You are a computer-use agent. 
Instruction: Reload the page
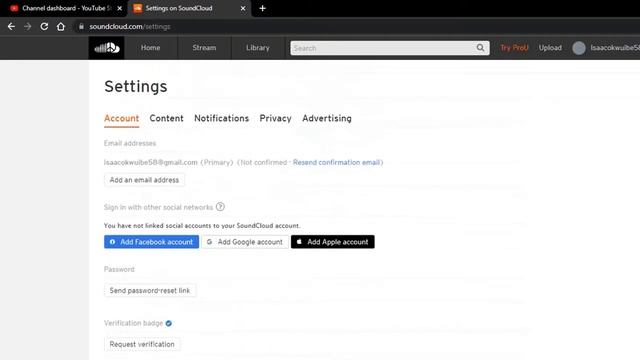coord(44,27)
